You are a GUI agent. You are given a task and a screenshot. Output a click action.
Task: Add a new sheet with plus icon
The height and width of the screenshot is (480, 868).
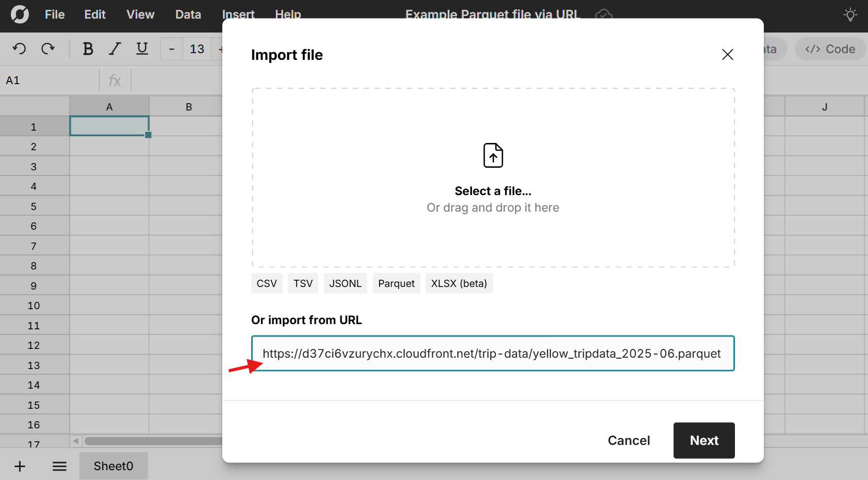click(20, 467)
